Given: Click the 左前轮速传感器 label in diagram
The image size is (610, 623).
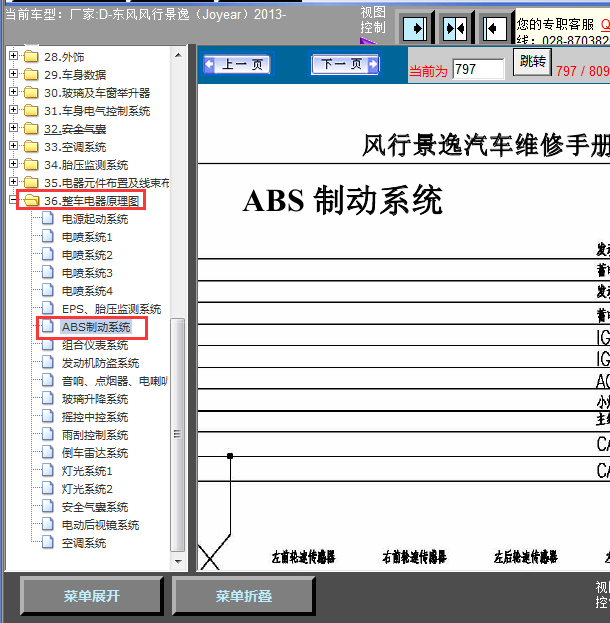Looking at the screenshot, I should [303, 557].
